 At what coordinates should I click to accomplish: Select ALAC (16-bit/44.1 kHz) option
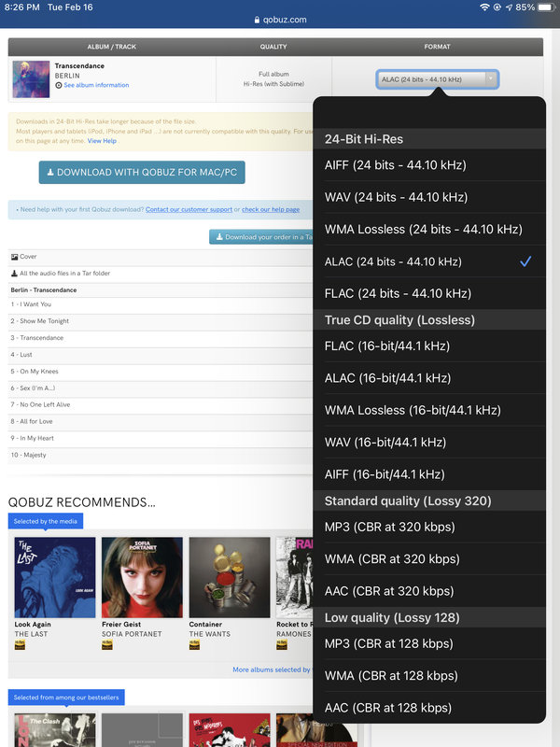pyautogui.click(x=429, y=378)
